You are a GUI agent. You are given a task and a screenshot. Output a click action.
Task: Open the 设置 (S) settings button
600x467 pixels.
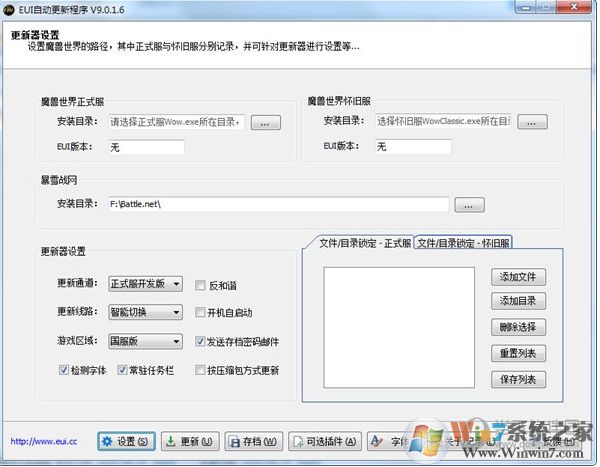(x=126, y=441)
